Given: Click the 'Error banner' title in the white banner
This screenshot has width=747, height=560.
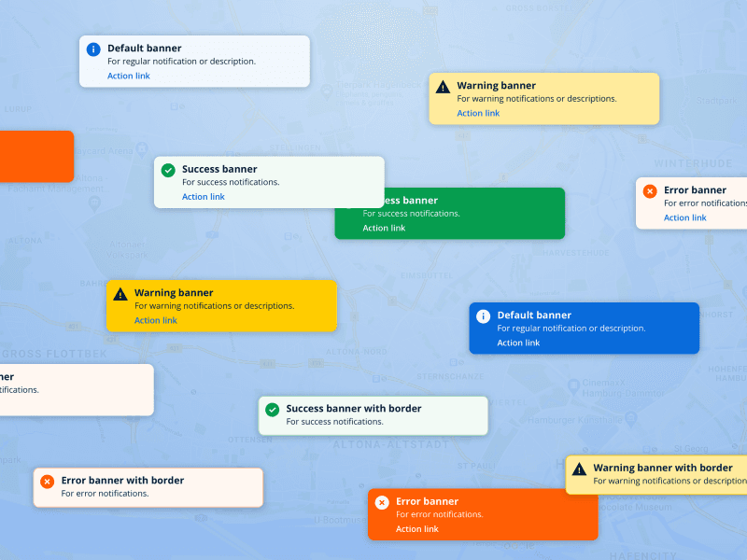Looking at the screenshot, I should tap(695, 190).
